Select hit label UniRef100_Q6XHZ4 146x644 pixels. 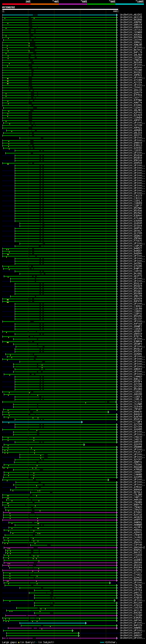131,299
